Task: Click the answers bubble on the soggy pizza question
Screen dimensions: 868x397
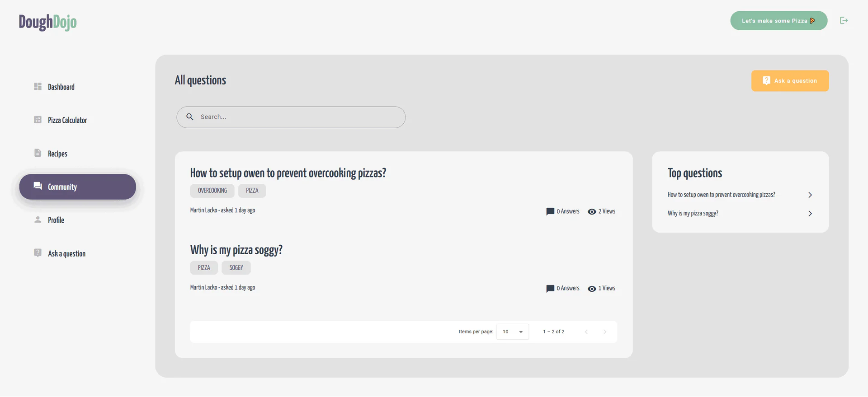Action: [549, 288]
